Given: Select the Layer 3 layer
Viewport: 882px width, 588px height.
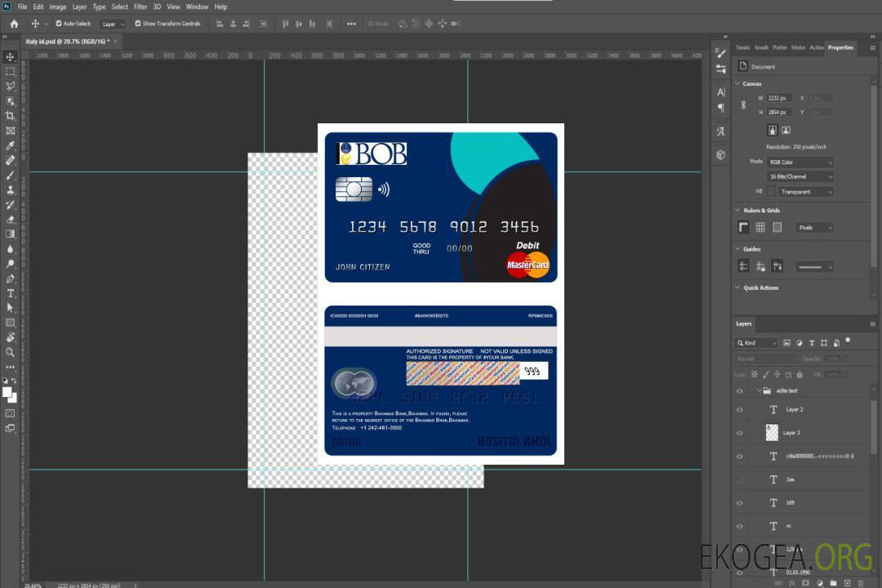Looking at the screenshot, I should pyautogui.click(x=792, y=433).
